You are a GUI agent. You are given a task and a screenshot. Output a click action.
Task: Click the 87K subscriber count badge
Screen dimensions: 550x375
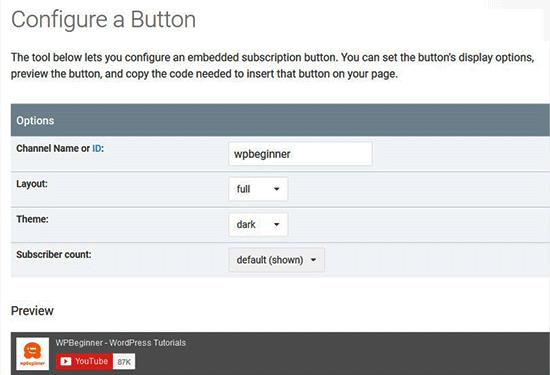pyautogui.click(x=124, y=362)
